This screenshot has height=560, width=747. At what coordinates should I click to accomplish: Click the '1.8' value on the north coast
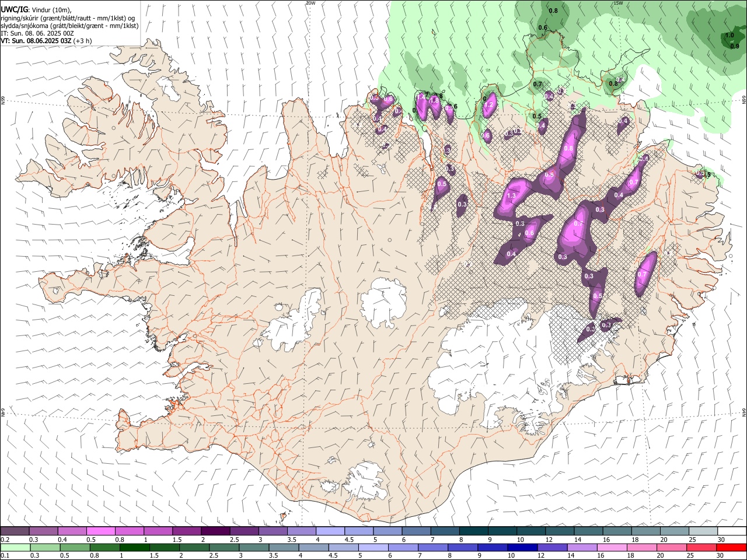434,100
